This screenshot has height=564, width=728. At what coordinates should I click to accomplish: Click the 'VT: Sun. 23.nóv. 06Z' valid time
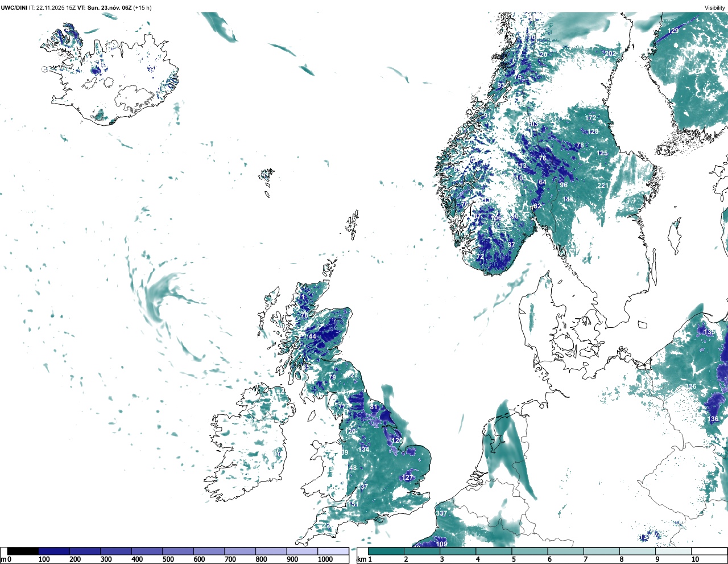click(x=104, y=7)
